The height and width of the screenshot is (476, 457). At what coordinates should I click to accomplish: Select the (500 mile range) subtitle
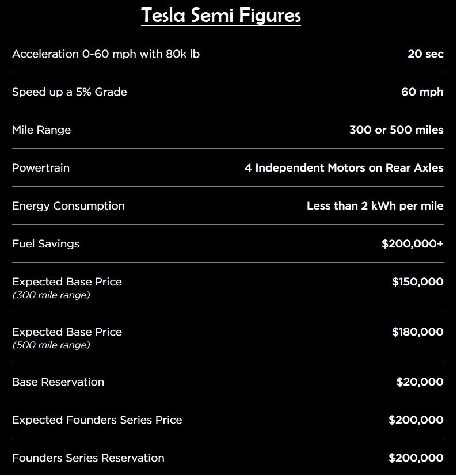(51, 345)
